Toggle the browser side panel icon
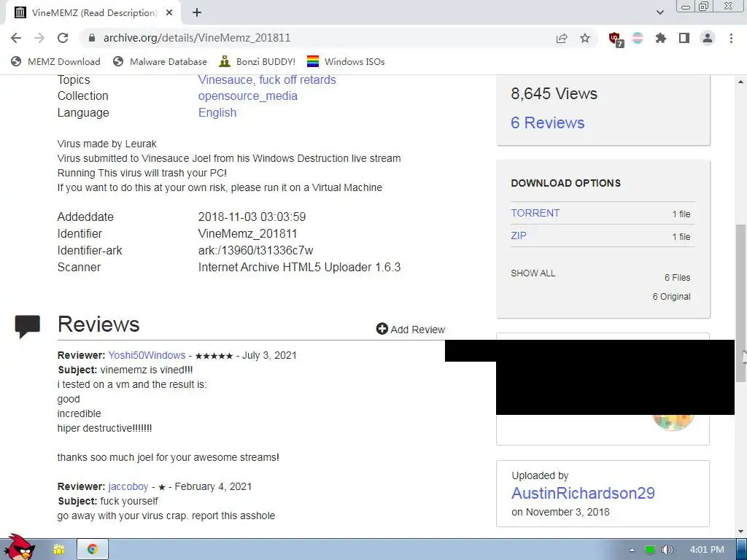The height and width of the screenshot is (560, 747). point(684,38)
